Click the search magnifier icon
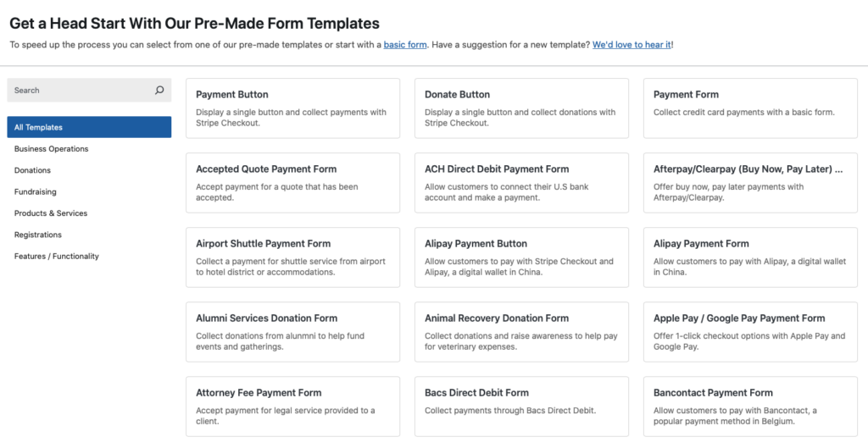Screen dimensions: 868x448 pyautogui.click(x=159, y=91)
